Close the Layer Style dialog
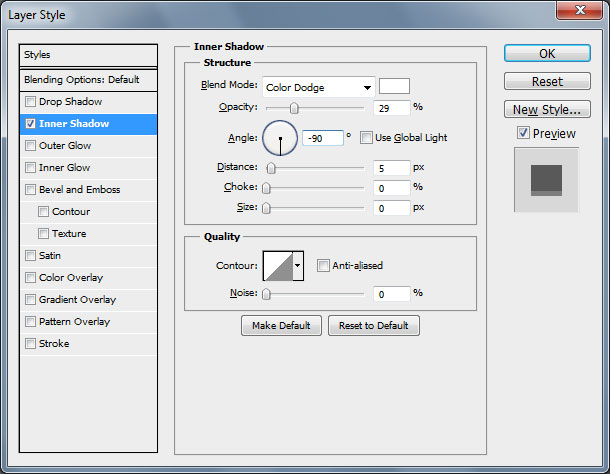 (x=582, y=11)
